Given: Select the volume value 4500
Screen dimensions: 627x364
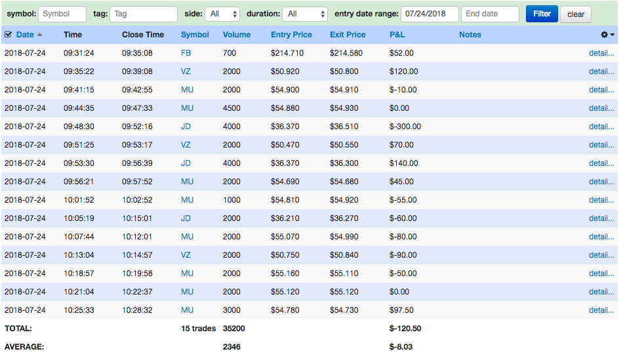Looking at the screenshot, I should click(x=232, y=108).
